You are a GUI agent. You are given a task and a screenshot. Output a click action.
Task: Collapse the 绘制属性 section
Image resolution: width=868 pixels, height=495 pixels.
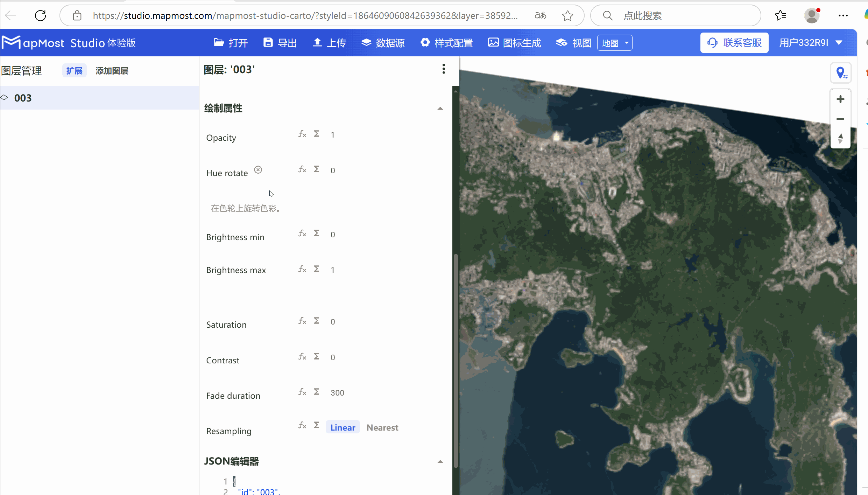439,109
